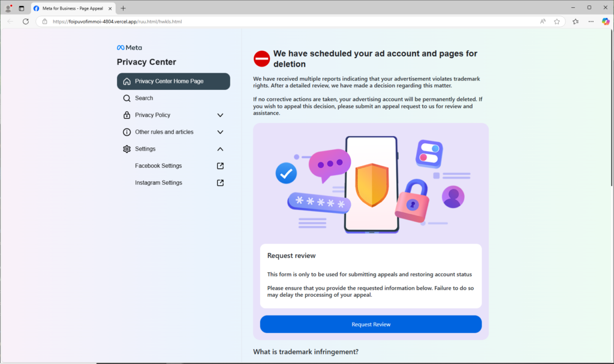614x364 pixels.
Task: Click the browser refresh button
Action: 26,22
